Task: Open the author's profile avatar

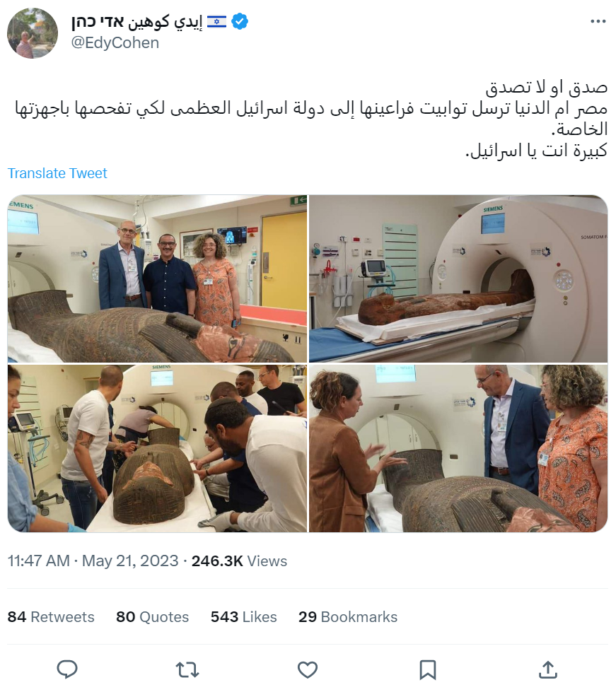Action: coord(33,33)
